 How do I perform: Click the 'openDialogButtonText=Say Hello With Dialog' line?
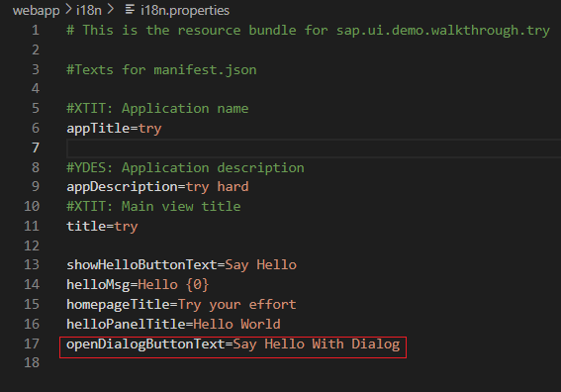[x=233, y=344]
